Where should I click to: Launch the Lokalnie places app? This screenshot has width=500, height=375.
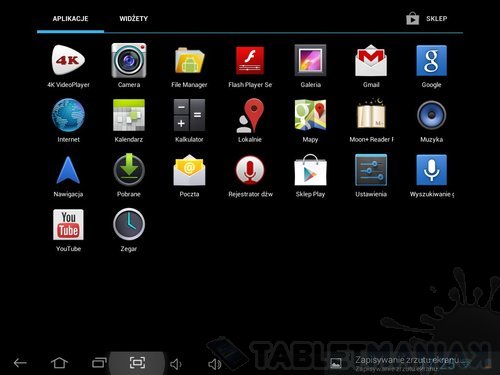[x=250, y=121]
